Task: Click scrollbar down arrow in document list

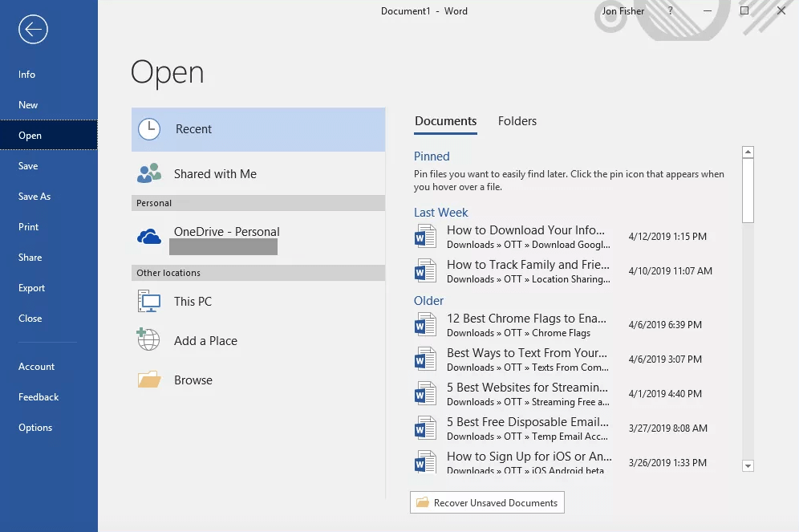Action: pos(748,465)
